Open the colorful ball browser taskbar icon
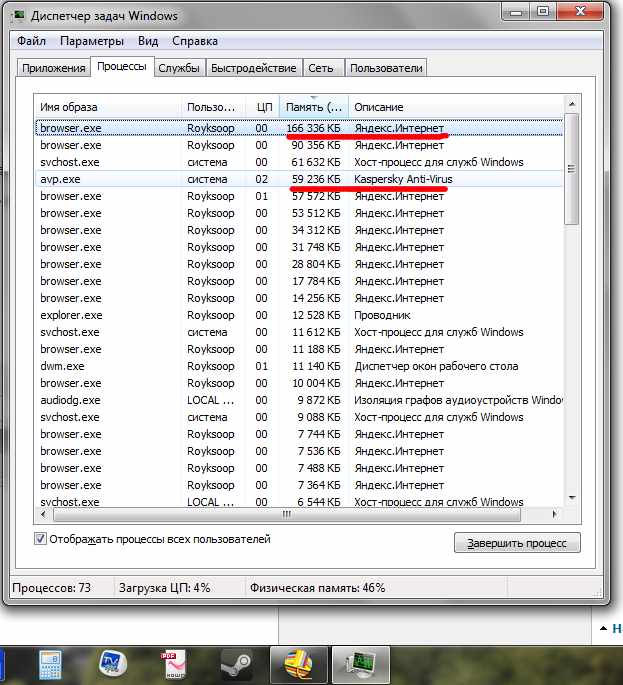Image resolution: width=623 pixels, height=685 pixels. [x=299, y=665]
